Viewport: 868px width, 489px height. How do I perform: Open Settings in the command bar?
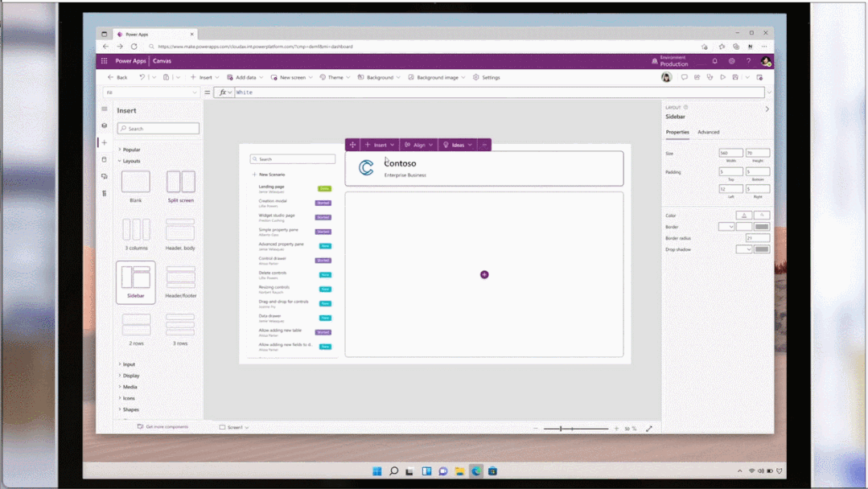pyautogui.click(x=486, y=77)
